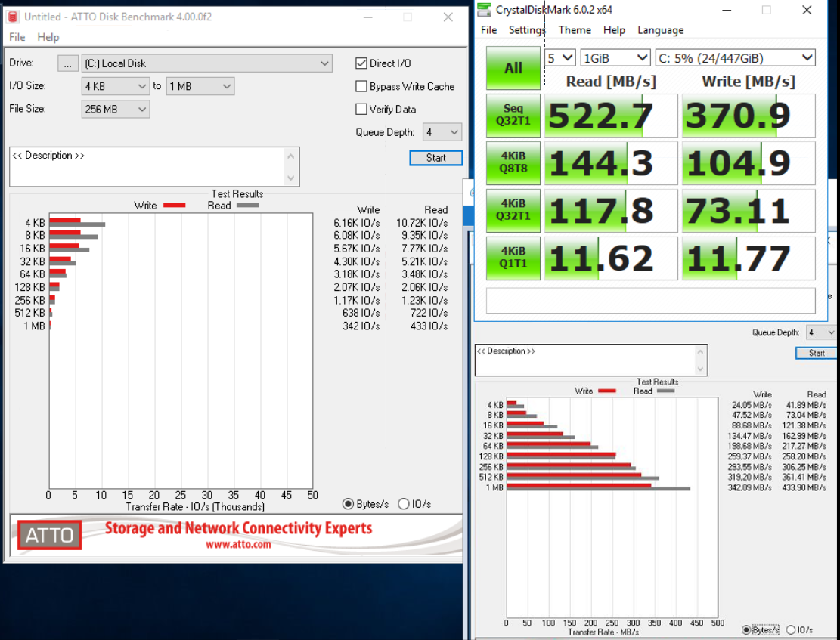This screenshot has width=840, height=640.
Task: Run all tests with the All button
Action: pos(513,68)
